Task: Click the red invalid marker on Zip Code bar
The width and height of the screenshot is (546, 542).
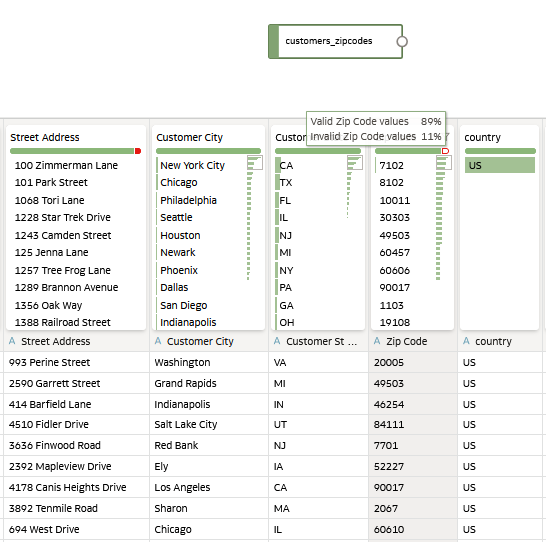Action: click(x=445, y=151)
